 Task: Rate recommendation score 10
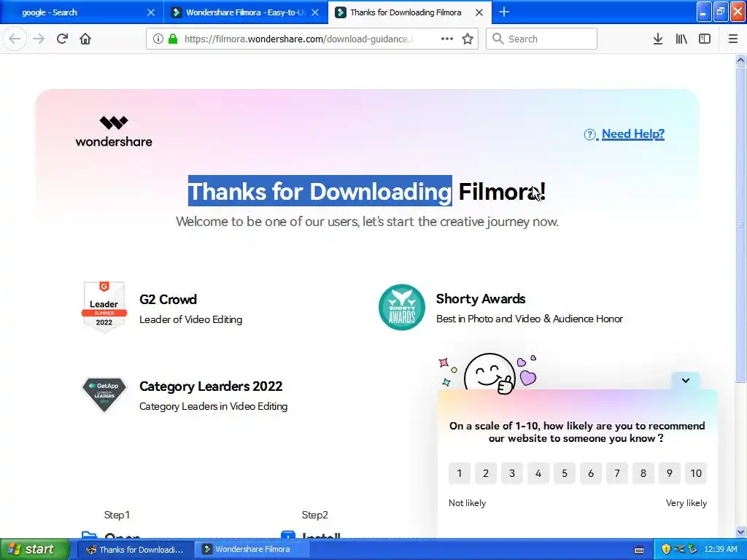(x=696, y=473)
